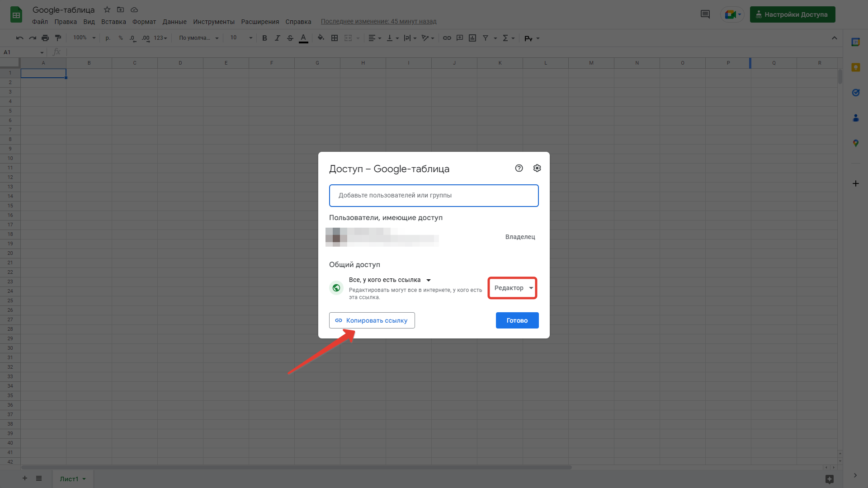This screenshot has height=488, width=868.
Task: Click the help question mark icon
Action: pyautogui.click(x=519, y=168)
